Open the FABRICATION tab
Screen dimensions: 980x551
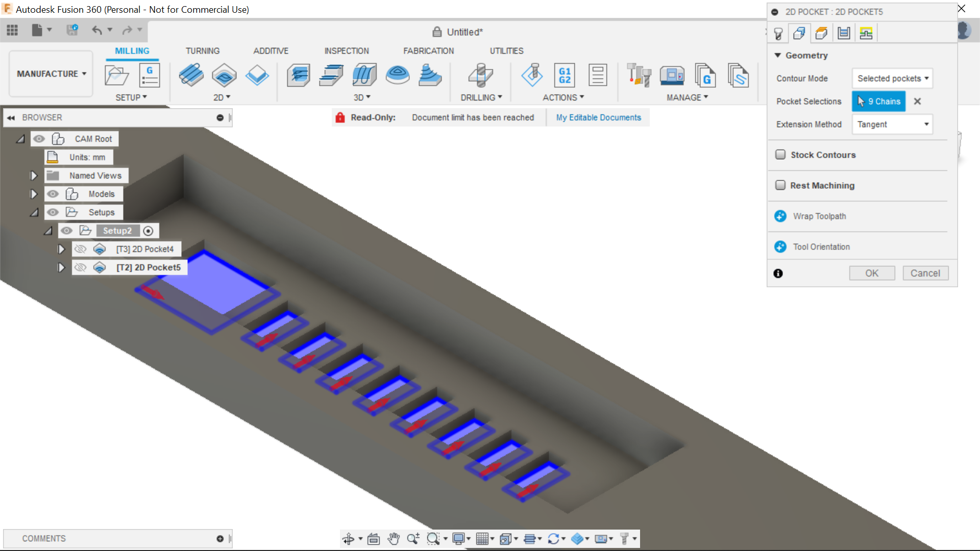point(428,51)
